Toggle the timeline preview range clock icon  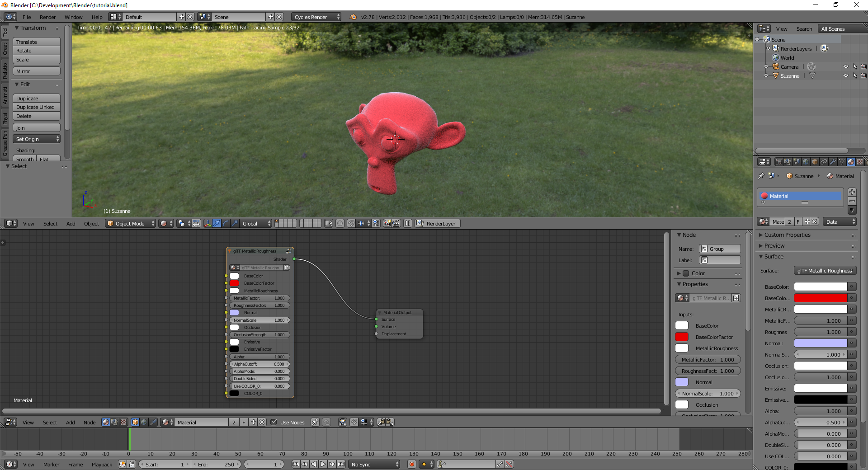click(x=123, y=464)
